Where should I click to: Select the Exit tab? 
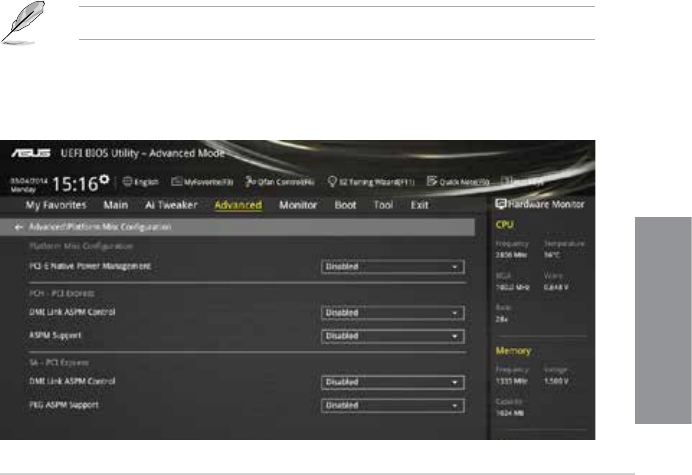click(419, 205)
